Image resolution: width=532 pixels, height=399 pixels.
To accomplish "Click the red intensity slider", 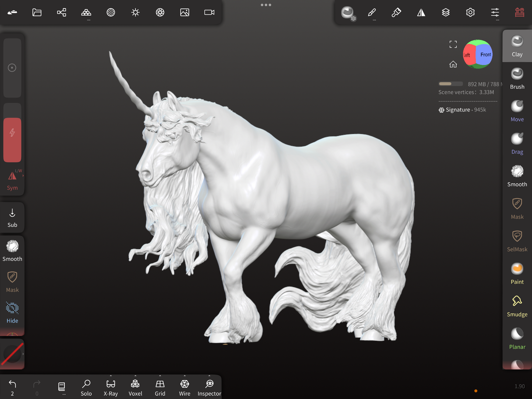I will click(12, 140).
